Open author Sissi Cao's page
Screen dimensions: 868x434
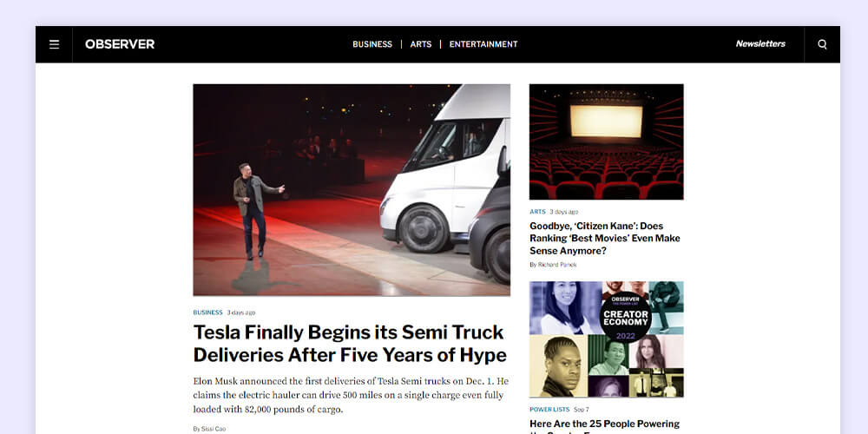click(214, 429)
